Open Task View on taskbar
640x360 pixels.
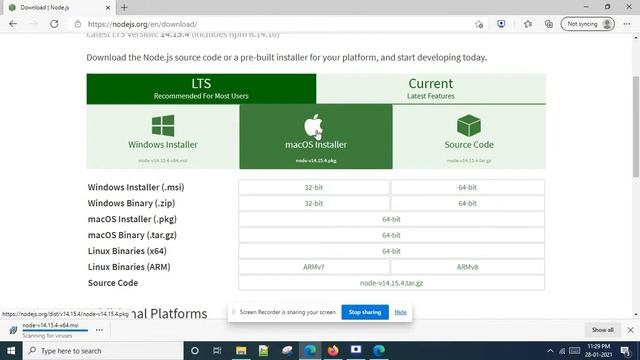pos(217,351)
